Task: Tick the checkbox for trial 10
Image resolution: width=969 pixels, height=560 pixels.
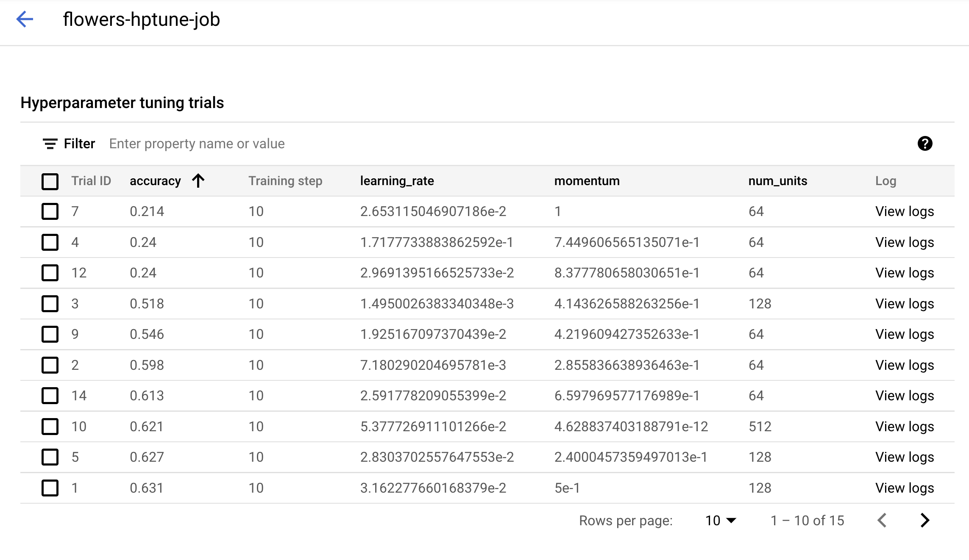Action: (x=50, y=427)
